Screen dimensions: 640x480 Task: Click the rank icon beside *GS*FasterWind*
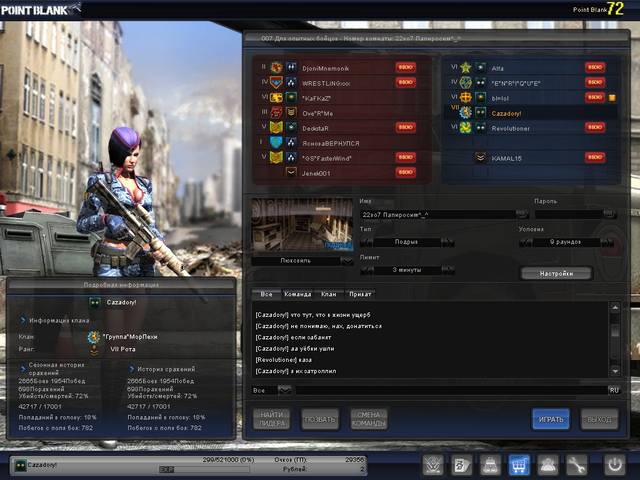pos(291,158)
